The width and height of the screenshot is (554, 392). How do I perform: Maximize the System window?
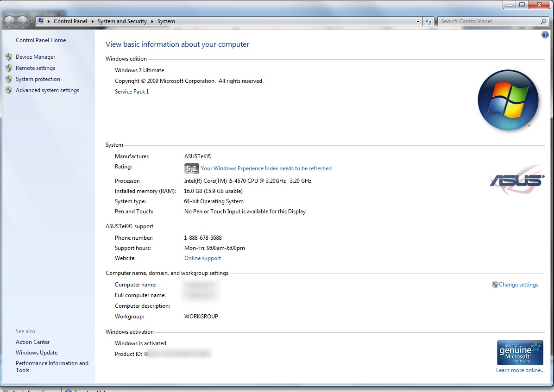click(522, 5)
